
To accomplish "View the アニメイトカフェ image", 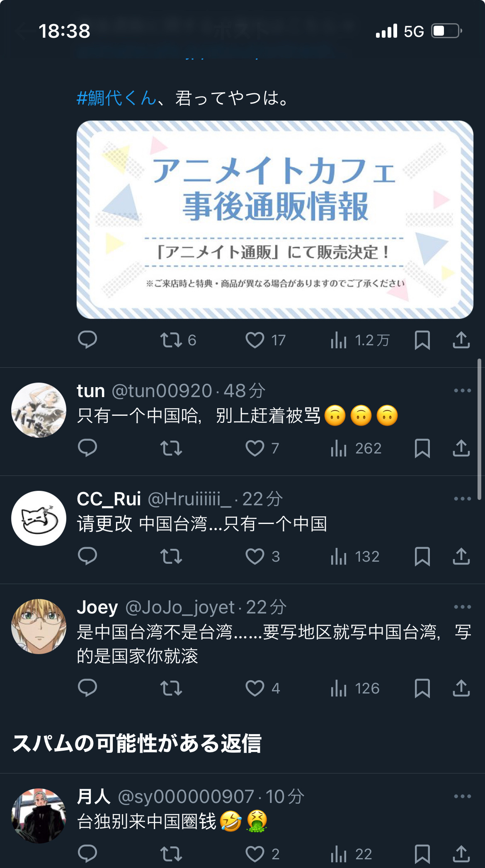I will click(x=275, y=220).
